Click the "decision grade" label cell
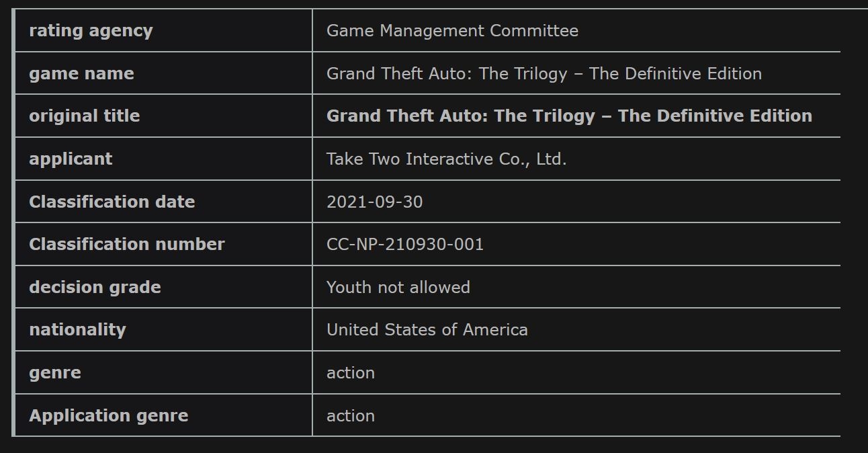868x453 pixels. pos(95,288)
